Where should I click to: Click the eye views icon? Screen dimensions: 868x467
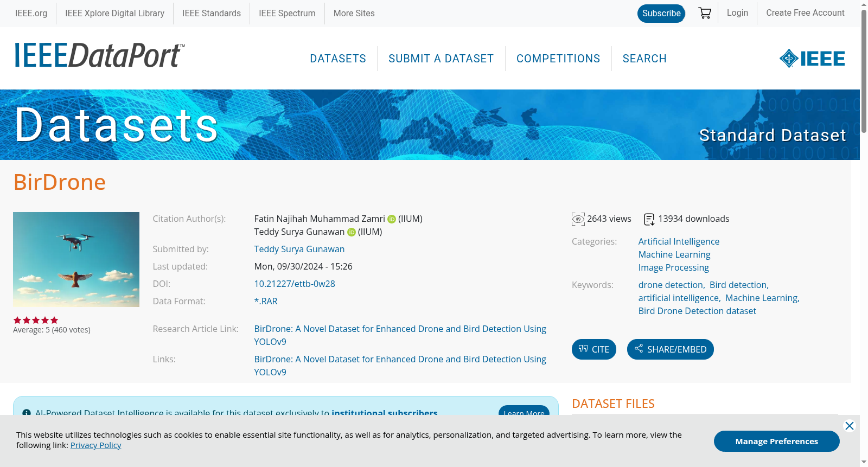[578, 219]
